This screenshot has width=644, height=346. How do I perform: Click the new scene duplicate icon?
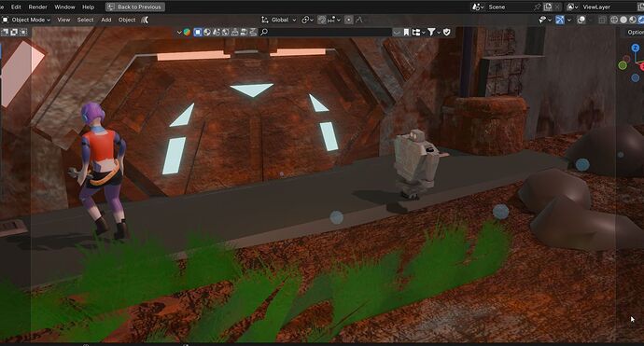548,7
